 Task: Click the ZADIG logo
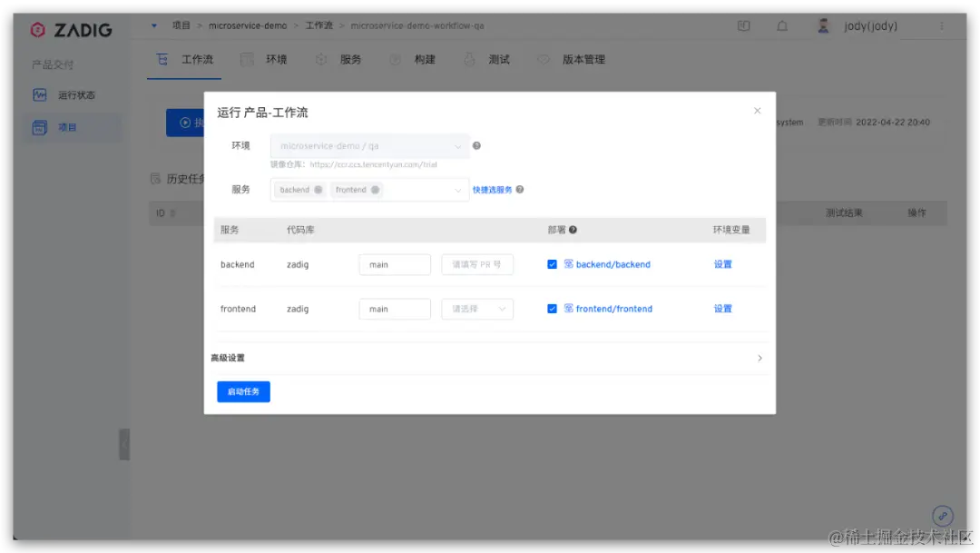(x=71, y=29)
